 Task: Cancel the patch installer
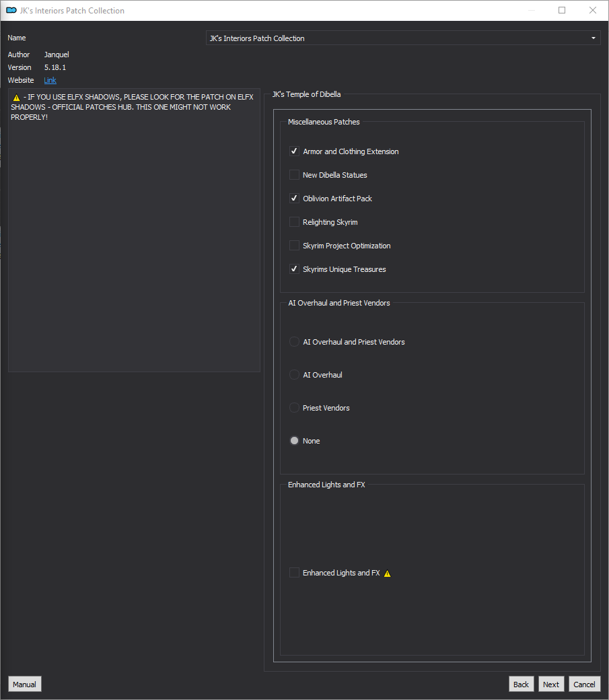coord(584,685)
